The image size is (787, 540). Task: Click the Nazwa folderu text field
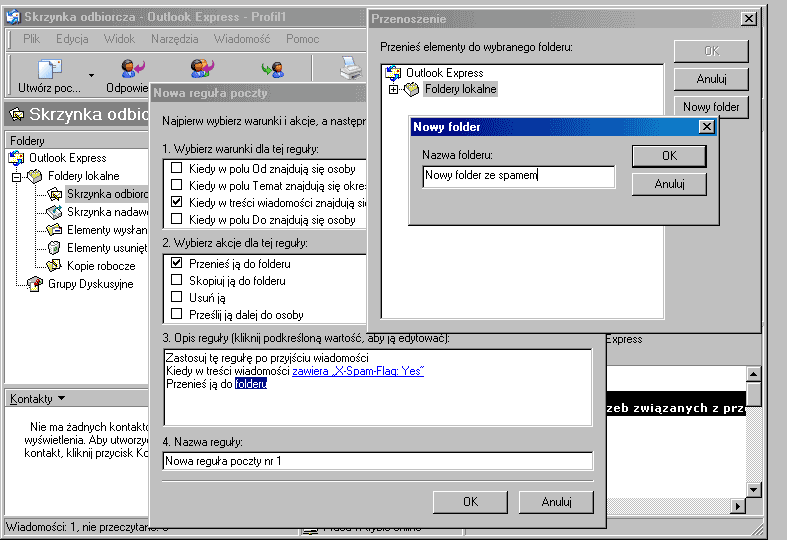(518, 176)
